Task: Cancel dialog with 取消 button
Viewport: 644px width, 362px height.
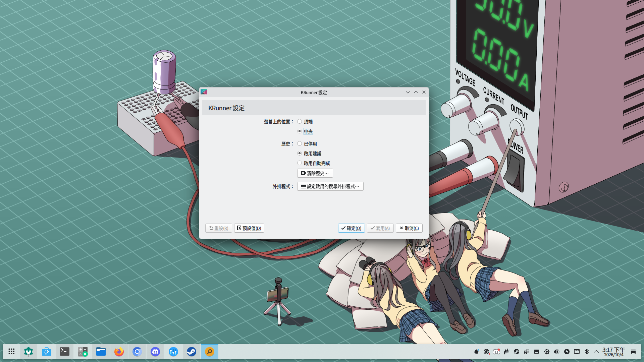Action: coord(409,228)
